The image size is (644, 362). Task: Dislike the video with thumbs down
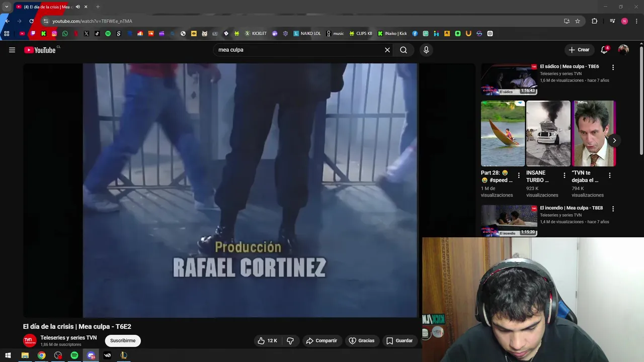click(290, 340)
